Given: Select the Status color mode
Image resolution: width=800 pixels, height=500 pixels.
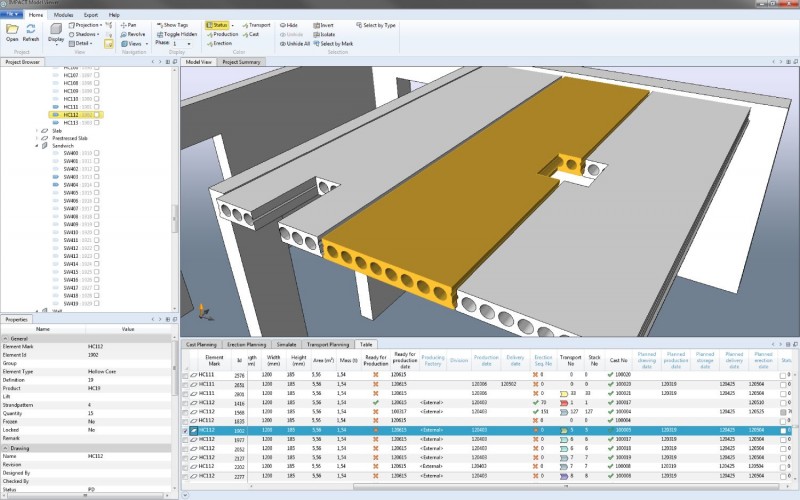Looking at the screenshot, I should tap(217, 24).
